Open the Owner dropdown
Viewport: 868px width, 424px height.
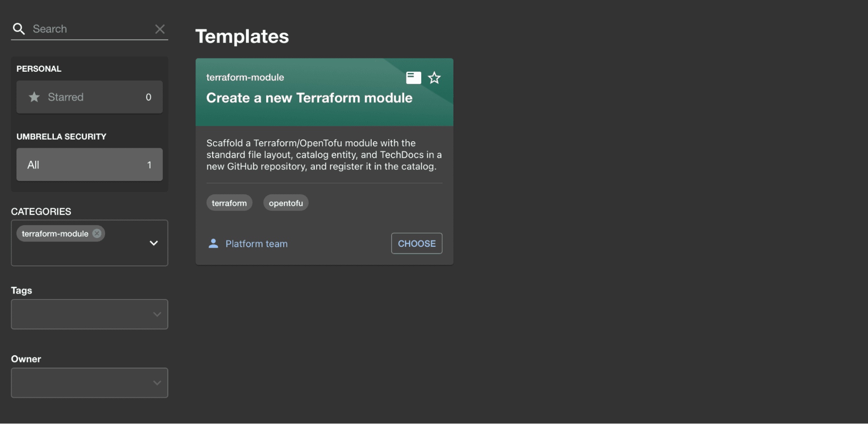tap(89, 383)
